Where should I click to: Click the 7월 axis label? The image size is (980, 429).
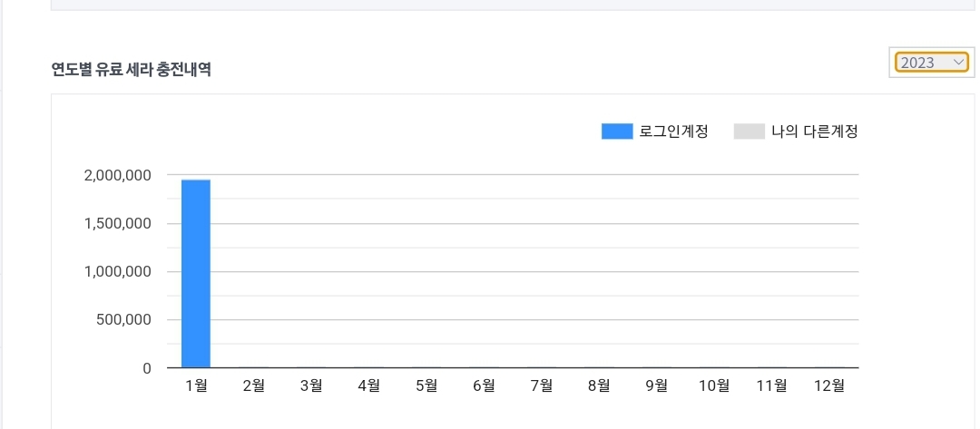541,385
